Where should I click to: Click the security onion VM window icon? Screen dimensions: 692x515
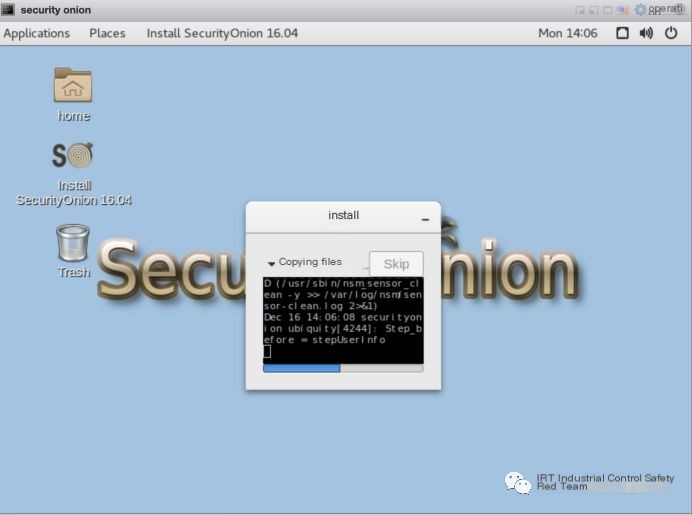point(8,9)
